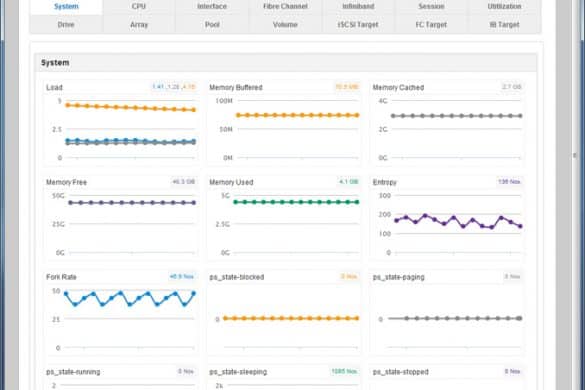Screen dimensions: 585x390
Task: Select the Fibre Channel tab
Action: (x=285, y=6)
